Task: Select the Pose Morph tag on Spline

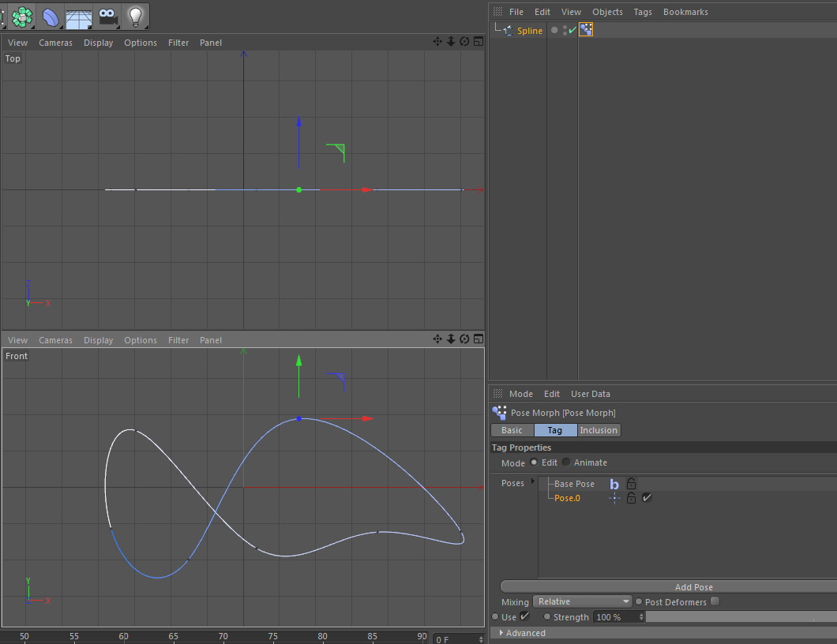Action: tap(586, 30)
